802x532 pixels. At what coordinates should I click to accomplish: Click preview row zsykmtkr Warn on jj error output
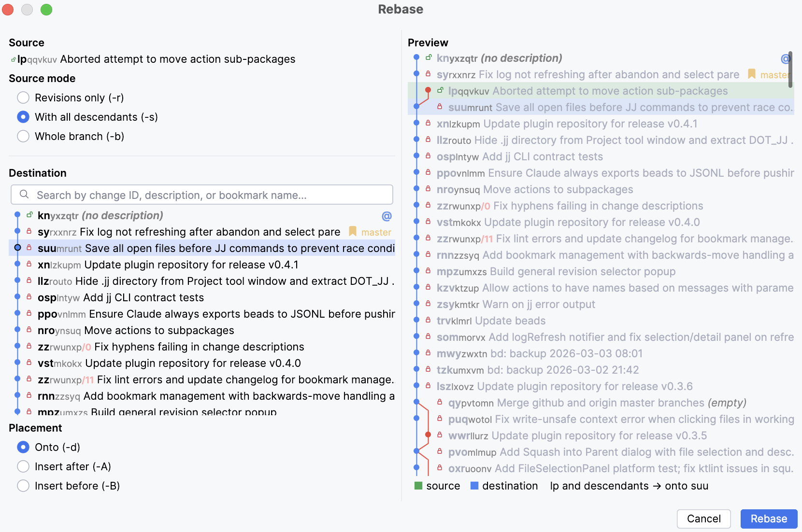(601, 304)
